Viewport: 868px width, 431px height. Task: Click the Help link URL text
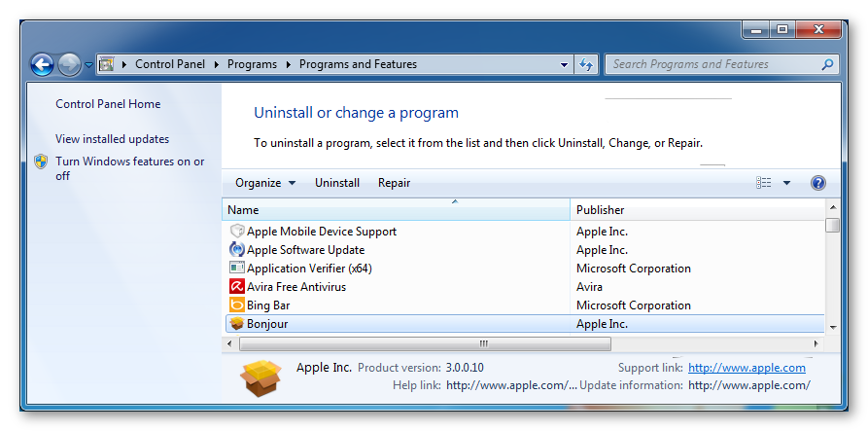[511, 385]
